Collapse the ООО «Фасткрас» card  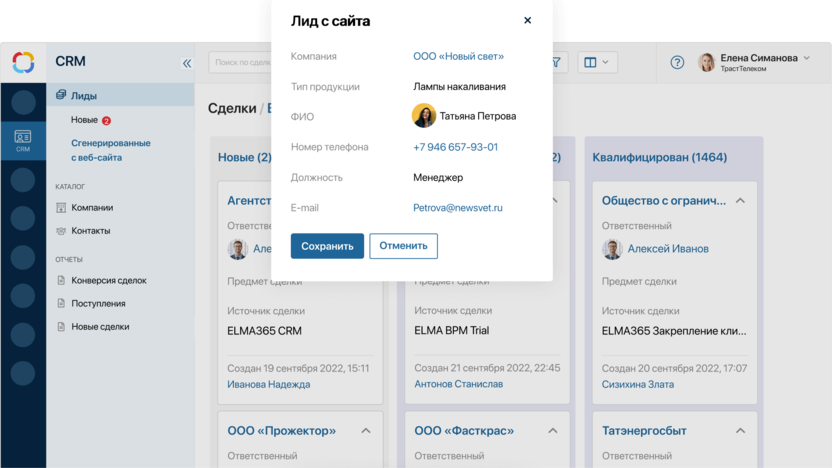[x=553, y=431]
